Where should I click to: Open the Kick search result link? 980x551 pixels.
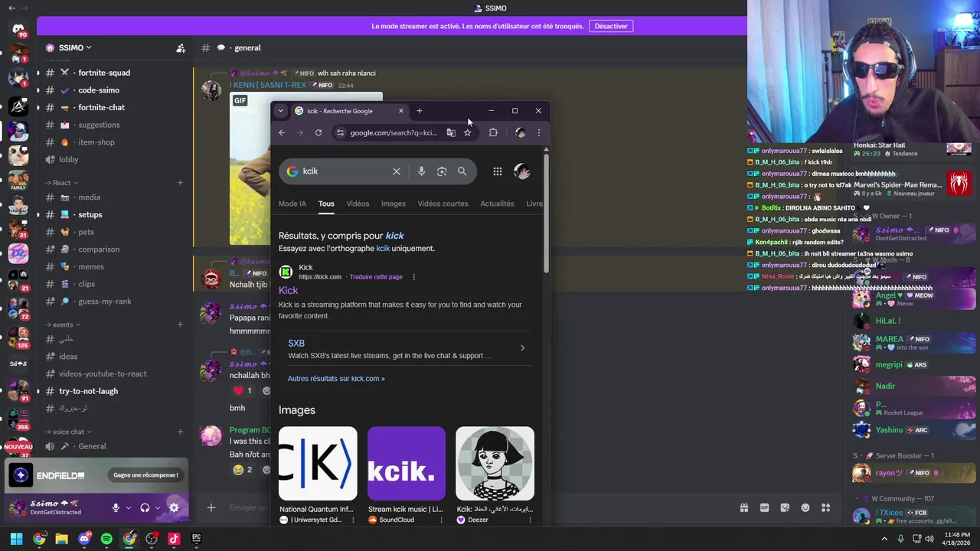tap(289, 290)
